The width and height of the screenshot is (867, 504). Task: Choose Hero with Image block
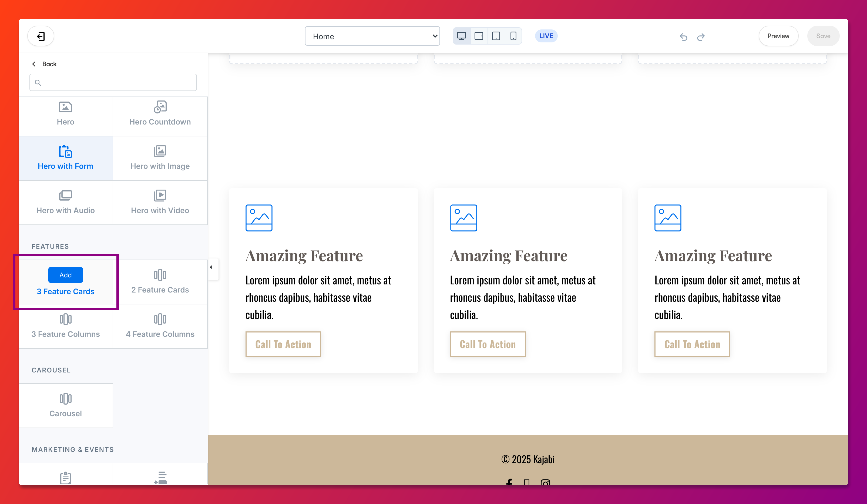tap(160, 158)
